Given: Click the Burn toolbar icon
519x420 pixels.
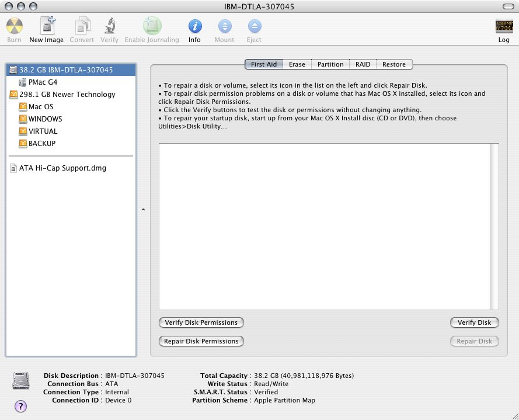Looking at the screenshot, I should (14, 26).
